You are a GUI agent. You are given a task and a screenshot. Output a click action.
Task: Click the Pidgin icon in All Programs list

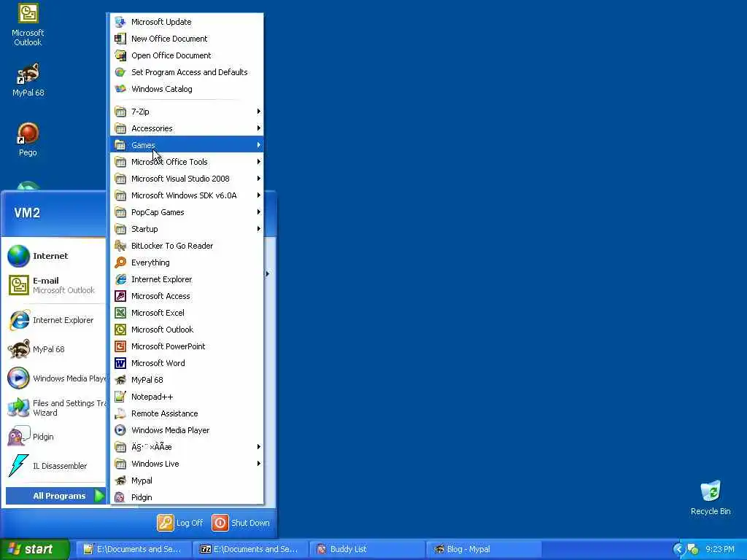point(120,497)
